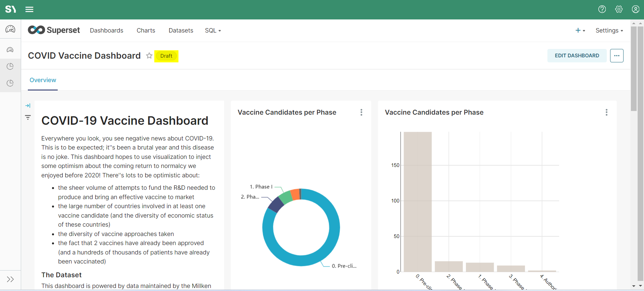Click the Superset logo
Image resolution: width=644 pixels, height=291 pixels.
pyautogui.click(x=54, y=30)
